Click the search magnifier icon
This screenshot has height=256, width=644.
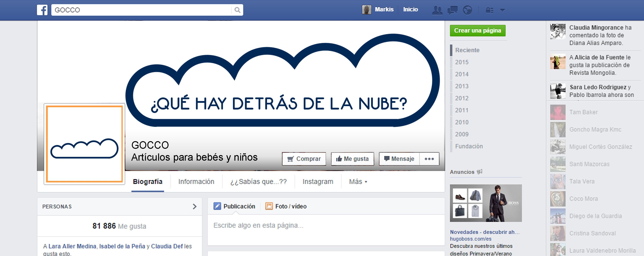click(x=237, y=10)
